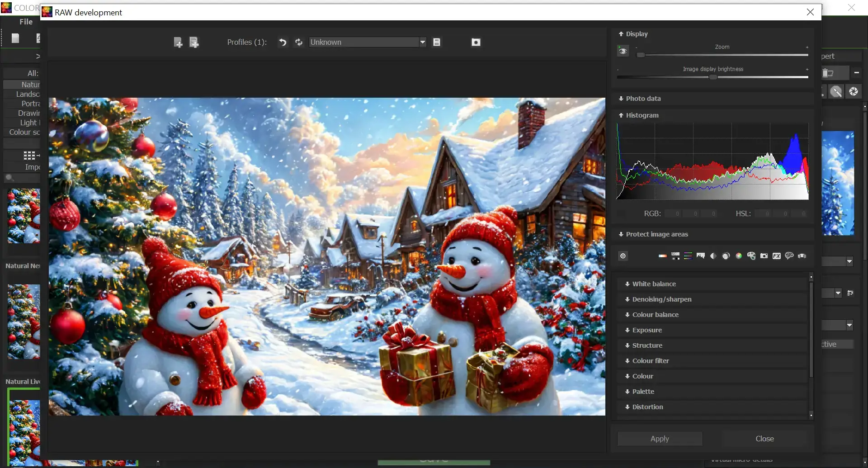Click the Apply button
Viewport: 868px width, 468px height.
click(660, 439)
